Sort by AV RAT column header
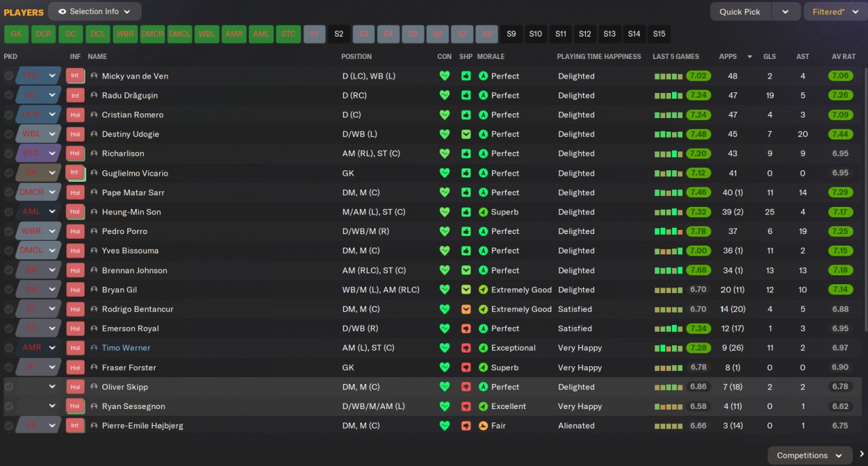 click(844, 57)
